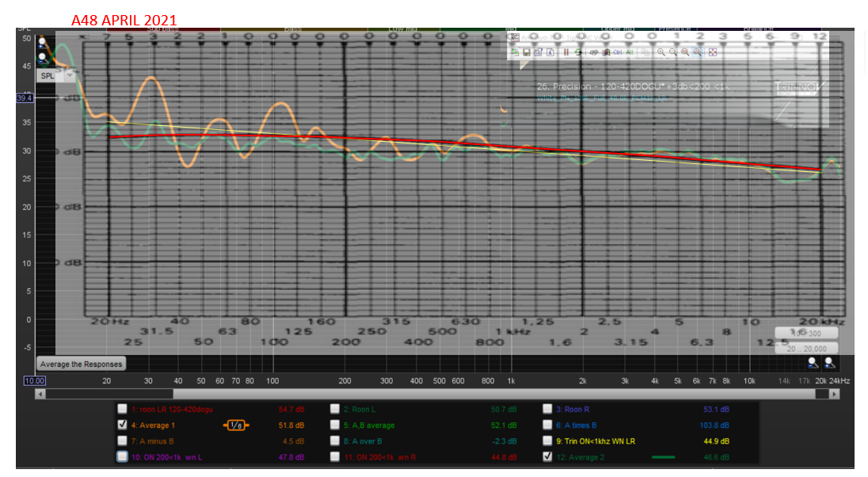Enable trace 7: A minus B
Screen dimensions: 868x477
[x=122, y=441]
